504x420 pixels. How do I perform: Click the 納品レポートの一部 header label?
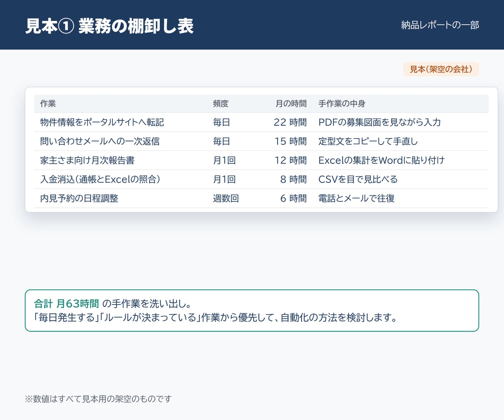pyautogui.click(x=440, y=25)
